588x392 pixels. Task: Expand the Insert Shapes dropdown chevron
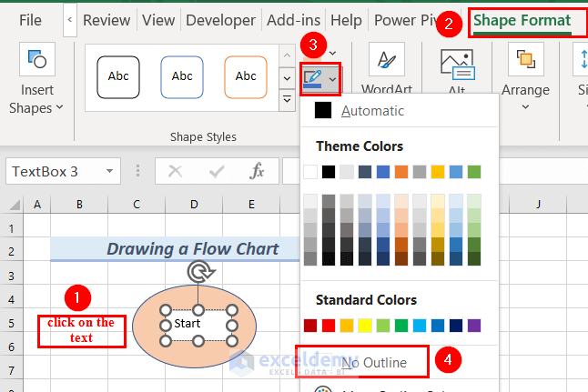(x=60, y=107)
